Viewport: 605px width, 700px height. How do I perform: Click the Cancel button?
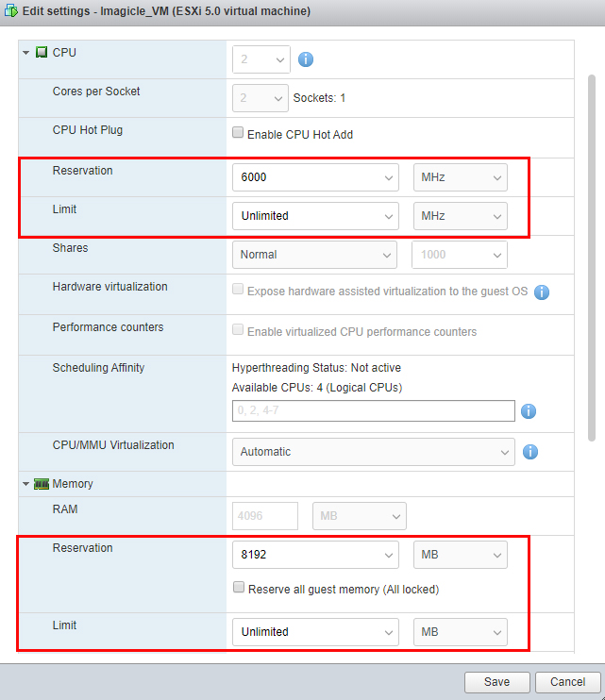tap(567, 682)
